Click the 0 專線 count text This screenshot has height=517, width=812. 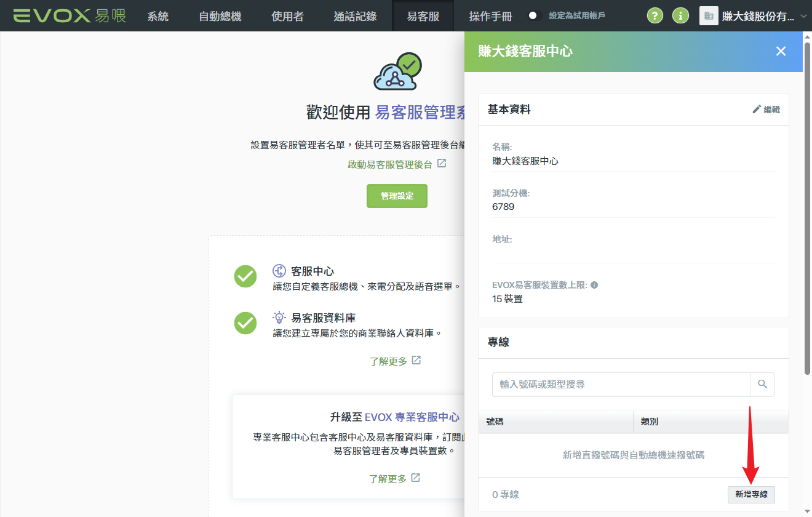[x=506, y=495]
